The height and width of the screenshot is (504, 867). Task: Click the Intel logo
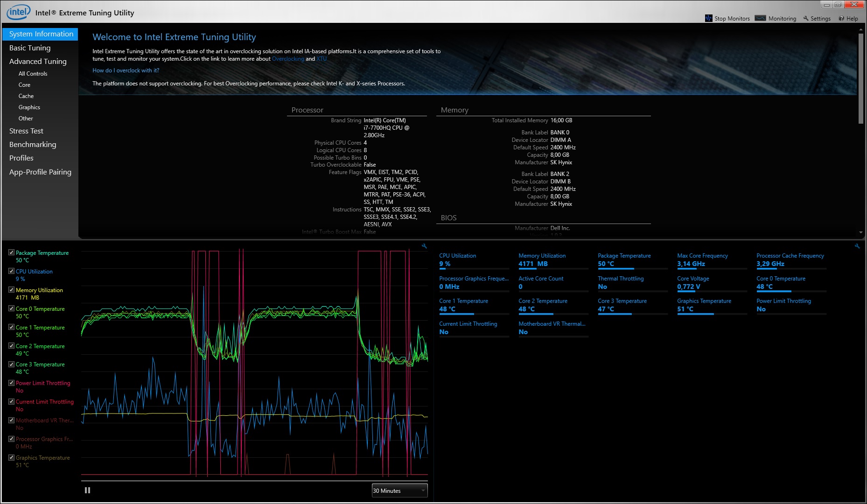18,12
